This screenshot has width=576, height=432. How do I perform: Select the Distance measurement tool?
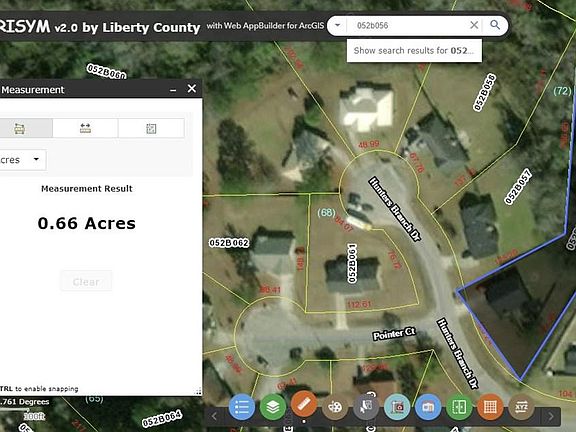(85, 128)
